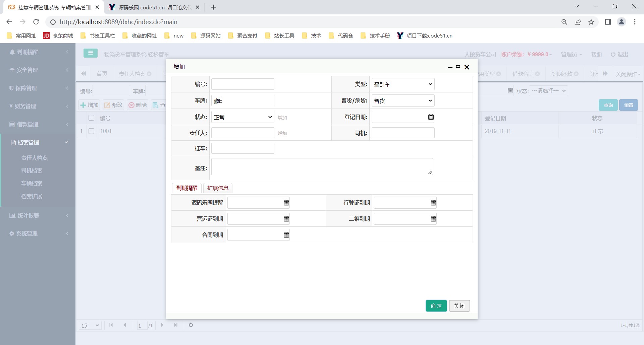Open the 借款合同 page tab
644x345 pixels.
click(526, 74)
